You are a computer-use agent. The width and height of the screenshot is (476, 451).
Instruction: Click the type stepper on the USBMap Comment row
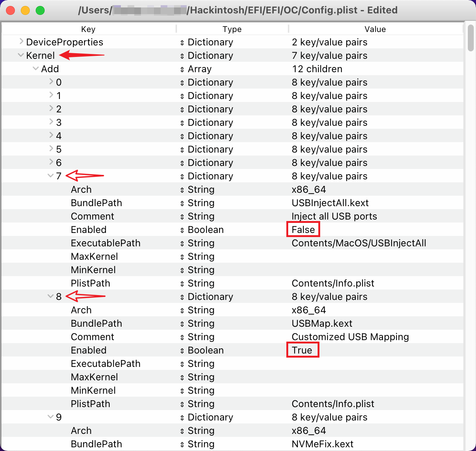coord(182,337)
